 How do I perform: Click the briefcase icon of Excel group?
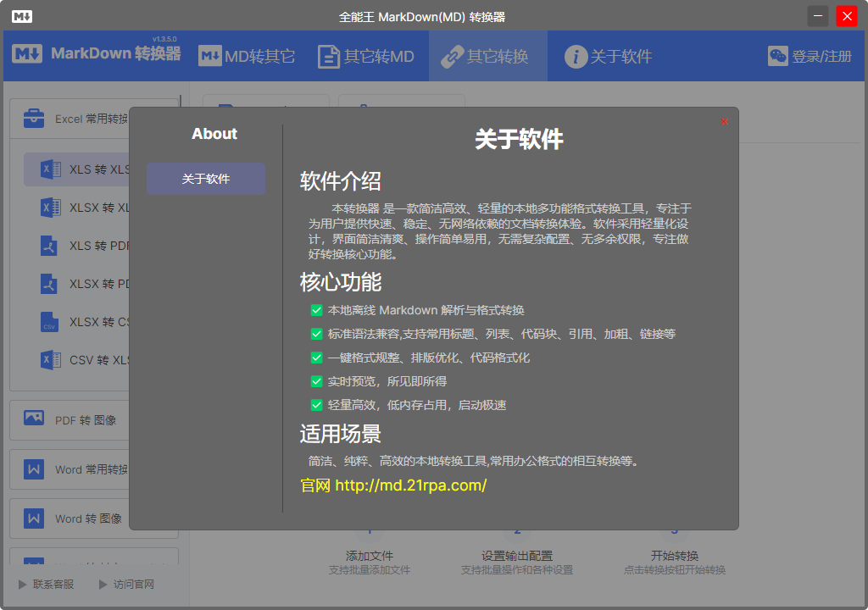coord(34,118)
